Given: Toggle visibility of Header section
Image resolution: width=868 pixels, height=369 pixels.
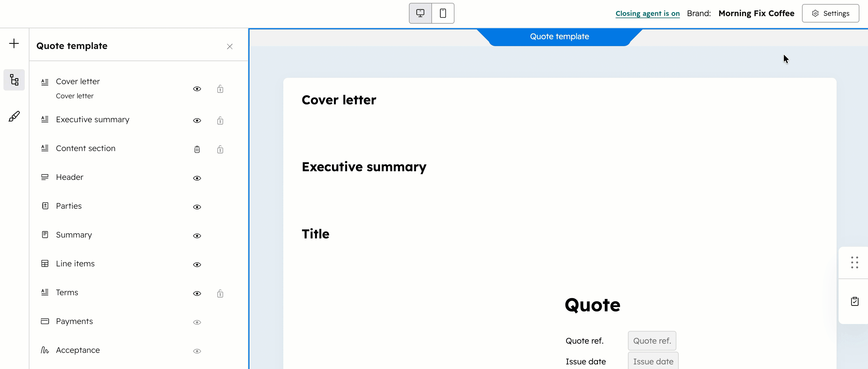Looking at the screenshot, I should (x=197, y=178).
